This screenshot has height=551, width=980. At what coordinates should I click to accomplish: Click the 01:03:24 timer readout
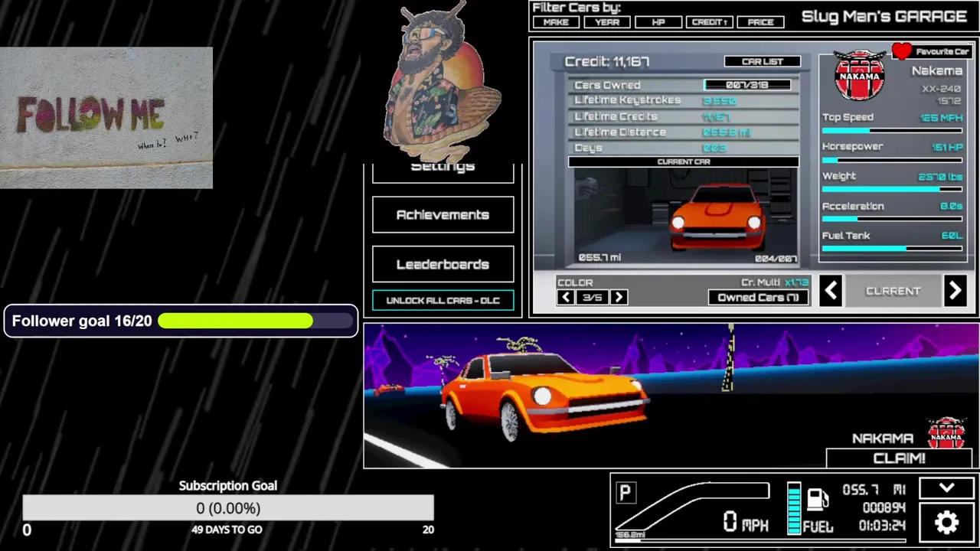(x=882, y=526)
